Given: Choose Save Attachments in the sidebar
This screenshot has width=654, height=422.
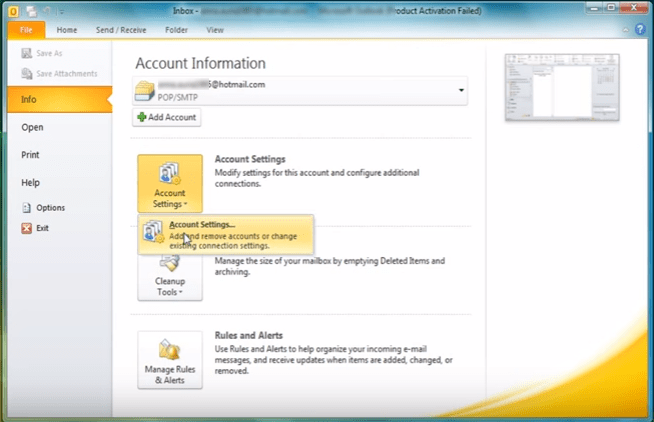Looking at the screenshot, I should tap(59, 74).
